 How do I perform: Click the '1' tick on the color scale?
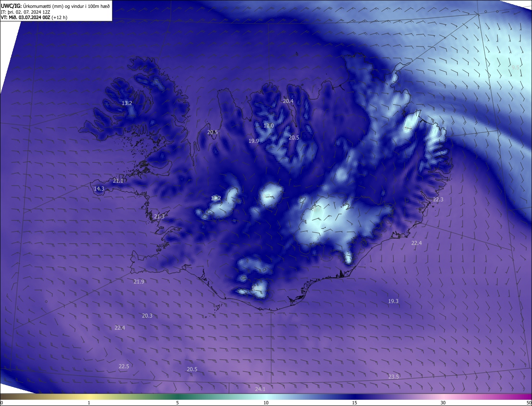tap(89, 403)
